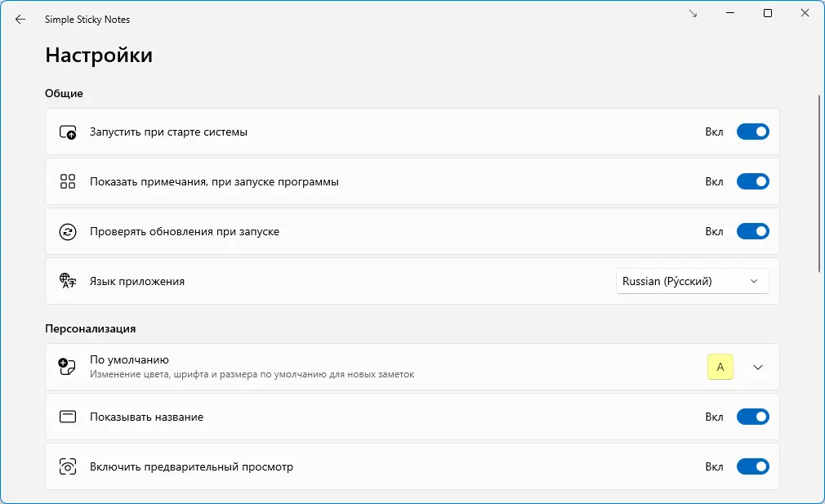The height and width of the screenshot is (504, 825).
Task: Click the yellow A color swatch
Action: 720,367
